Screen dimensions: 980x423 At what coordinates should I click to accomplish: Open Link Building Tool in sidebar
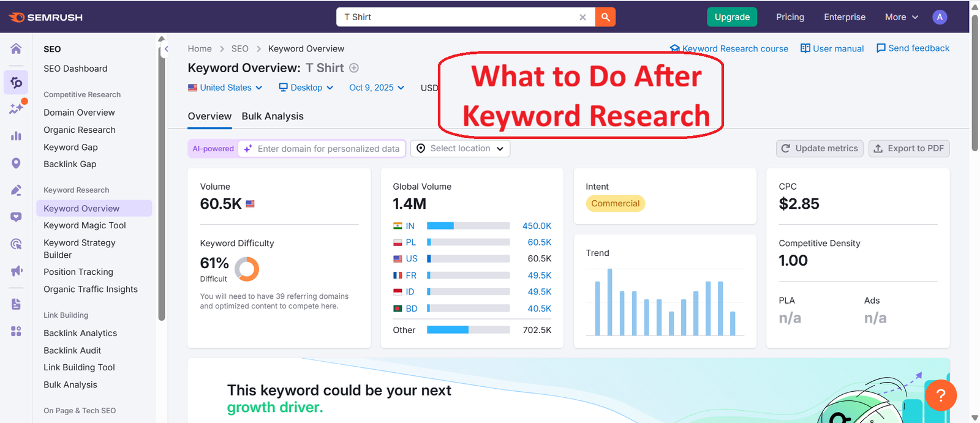tap(79, 367)
